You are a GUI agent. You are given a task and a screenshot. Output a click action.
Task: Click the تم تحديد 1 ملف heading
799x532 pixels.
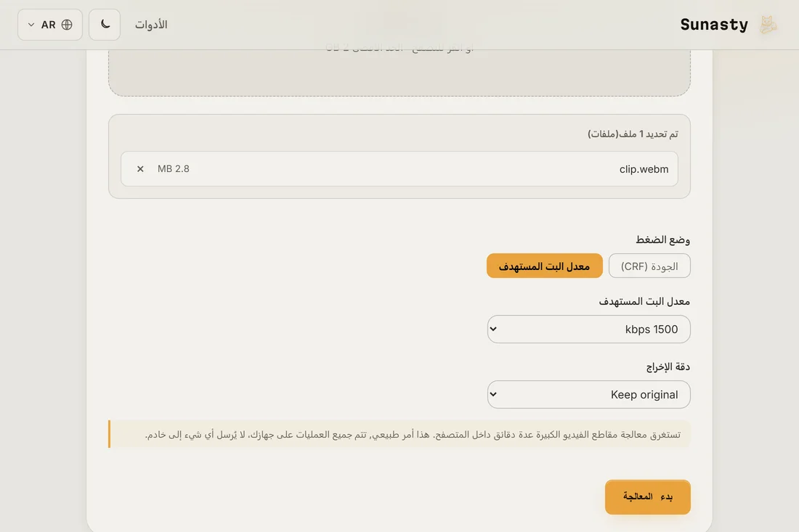(633, 134)
